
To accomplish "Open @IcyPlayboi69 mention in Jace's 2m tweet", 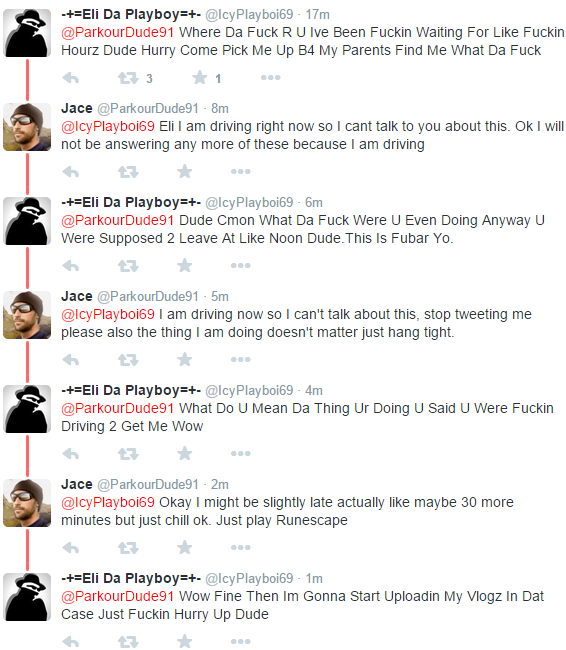I will coord(108,502).
